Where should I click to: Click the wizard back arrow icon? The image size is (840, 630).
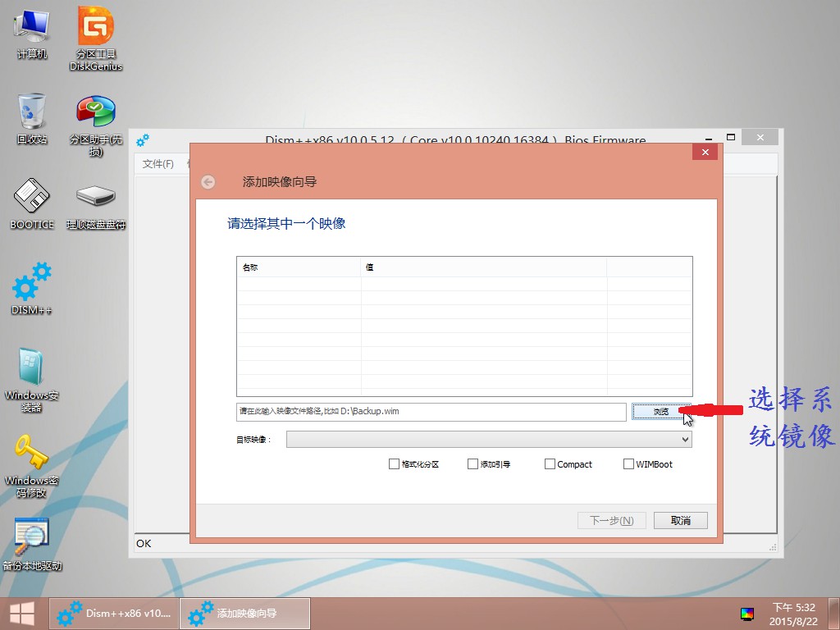point(208,182)
